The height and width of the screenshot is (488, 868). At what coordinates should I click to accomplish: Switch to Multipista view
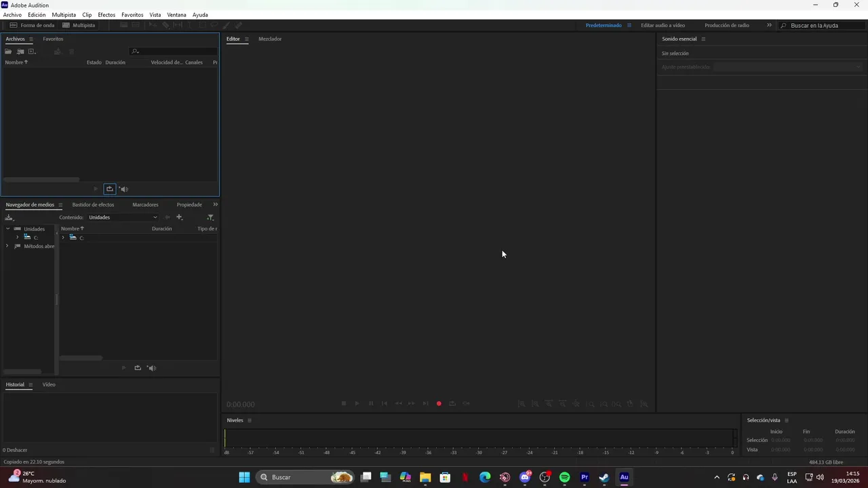(x=79, y=25)
